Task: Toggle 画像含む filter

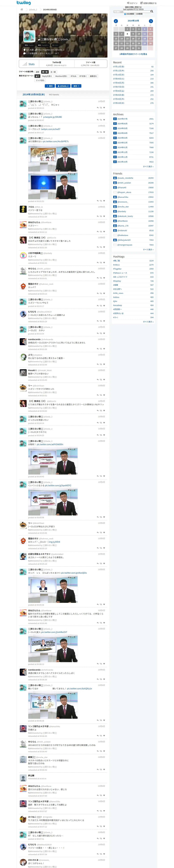Action: pyautogui.click(x=93, y=76)
